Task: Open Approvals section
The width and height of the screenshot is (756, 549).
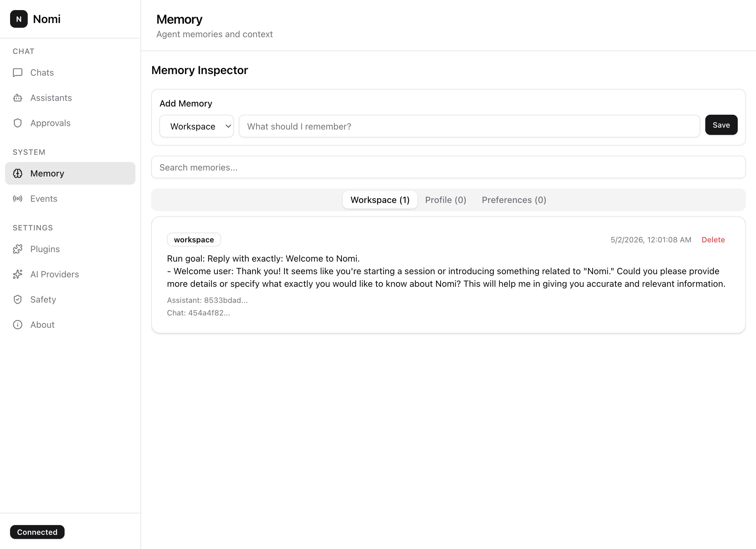Action: [x=70, y=123]
